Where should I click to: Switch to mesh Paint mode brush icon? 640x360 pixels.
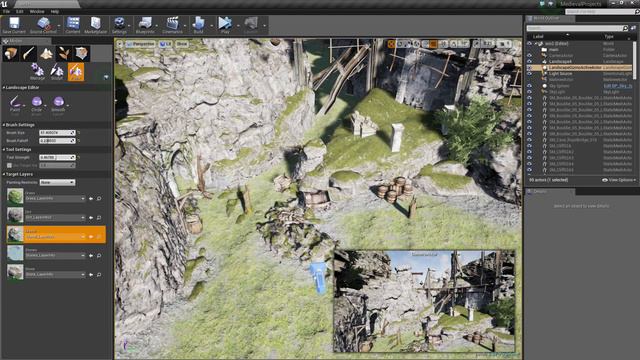click(x=28, y=53)
